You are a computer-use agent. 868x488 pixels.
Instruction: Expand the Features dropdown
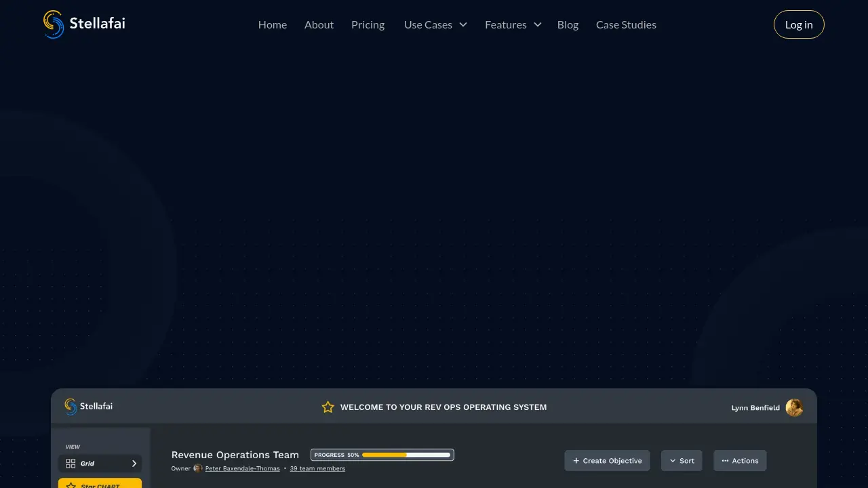tap(513, 24)
